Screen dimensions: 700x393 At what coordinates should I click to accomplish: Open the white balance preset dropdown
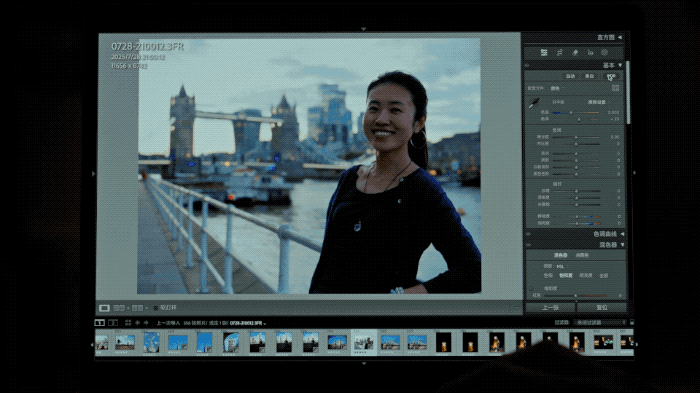(x=598, y=102)
